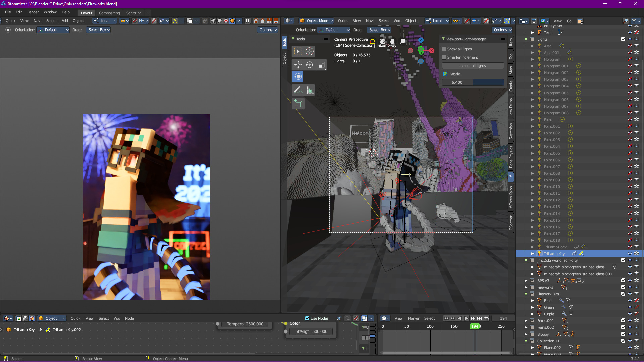Collapse the Lights collection
This screenshot has width=644, height=362.
point(526,39)
